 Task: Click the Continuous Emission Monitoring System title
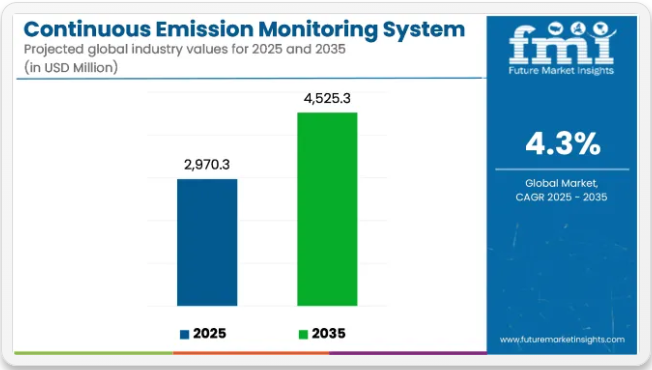(x=244, y=30)
